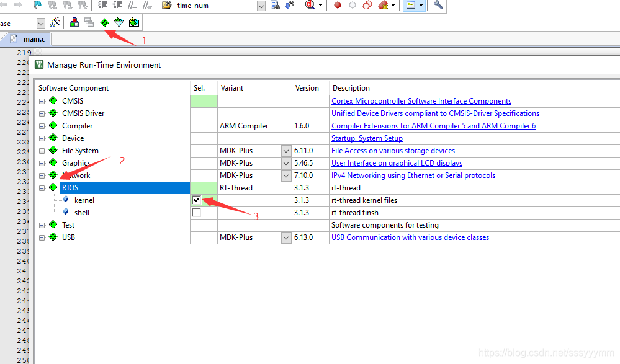Open Startup, System Setup link

[x=367, y=138]
